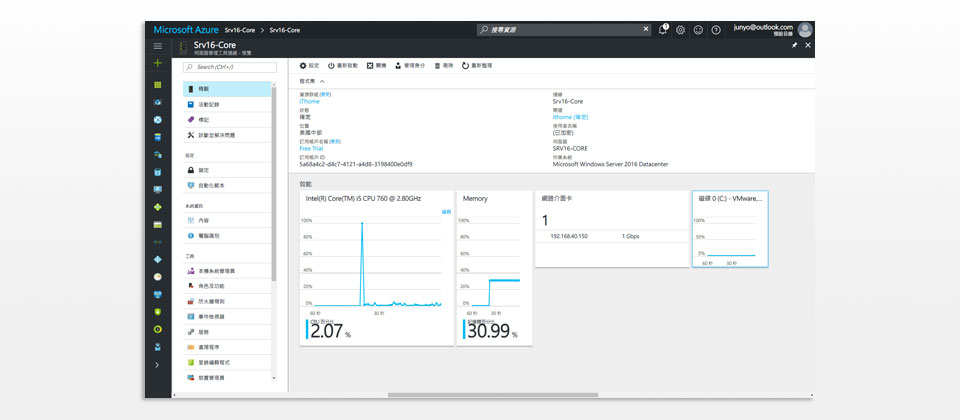The width and height of the screenshot is (960, 420).
Task: Clear the top search box with X
Action: tap(646, 29)
